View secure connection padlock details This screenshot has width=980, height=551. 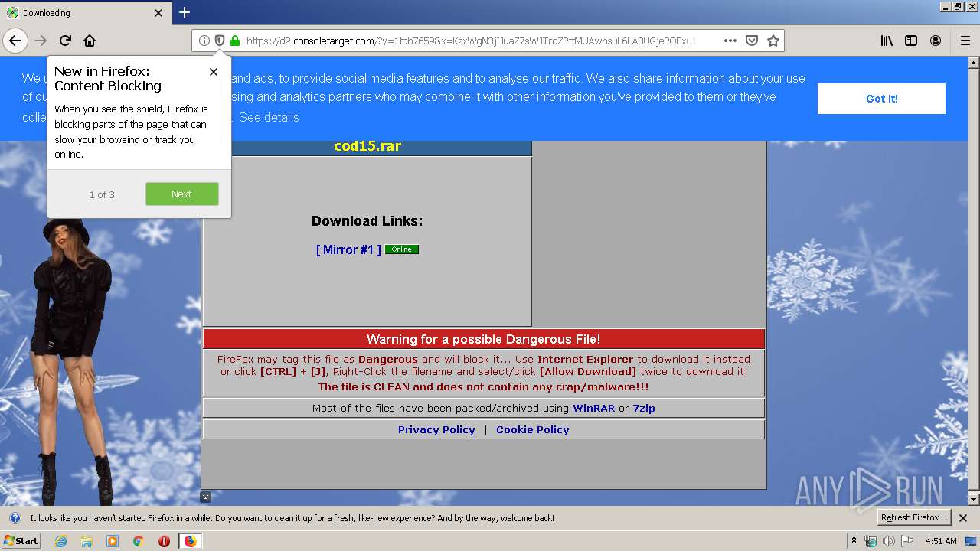235,41
